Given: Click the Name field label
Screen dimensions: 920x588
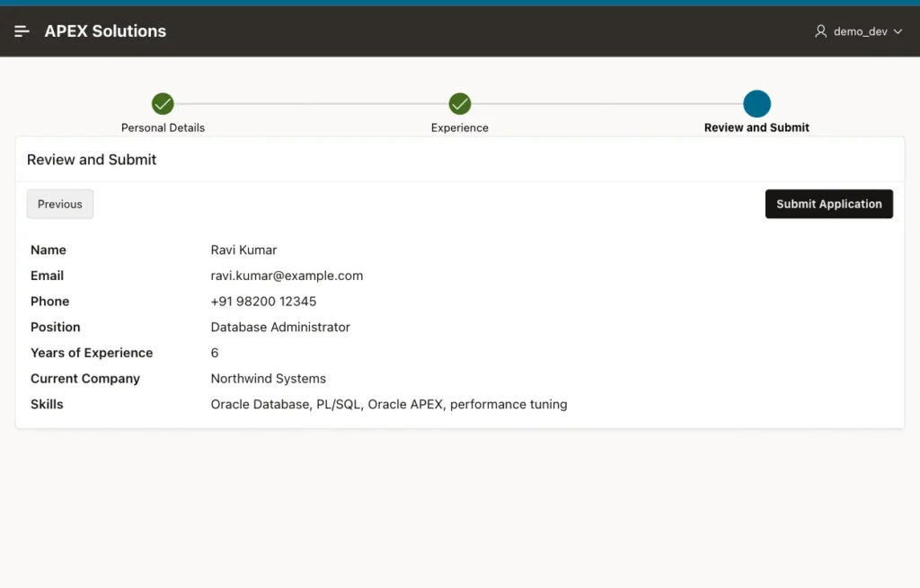Looking at the screenshot, I should (x=49, y=250).
